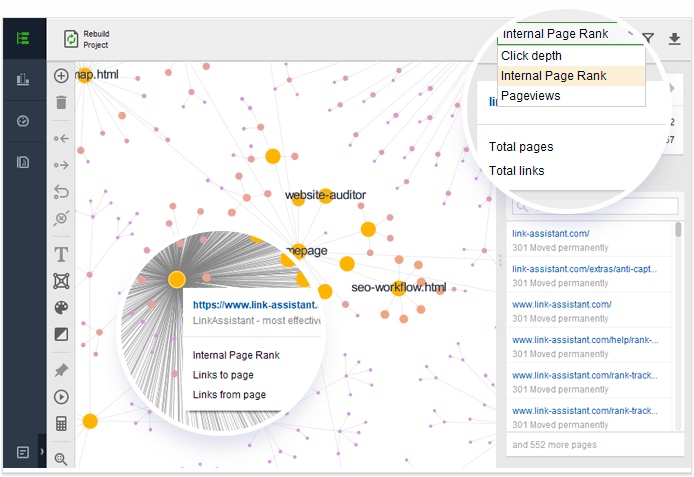Click the zoom magnifier icon
Screen dimensions: 694x477
pyautogui.click(x=61, y=459)
